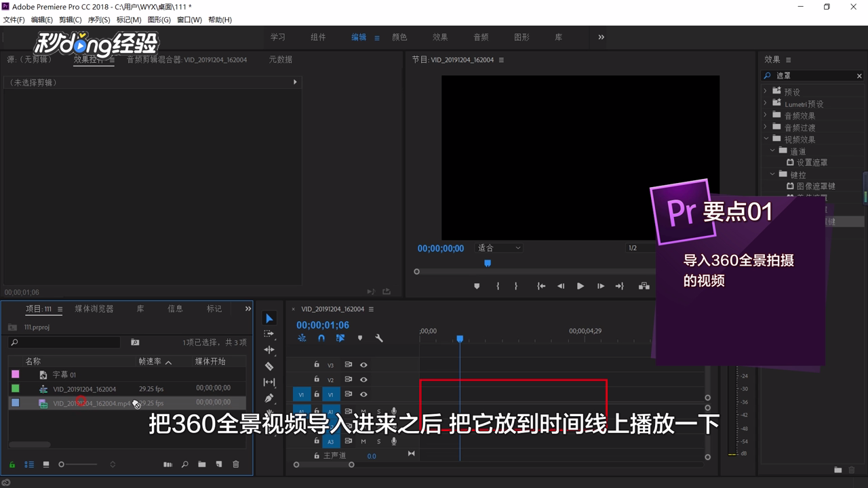Image resolution: width=868 pixels, height=488 pixels.
Task: Go to In point in Program Monitor
Action: pyautogui.click(x=541, y=286)
